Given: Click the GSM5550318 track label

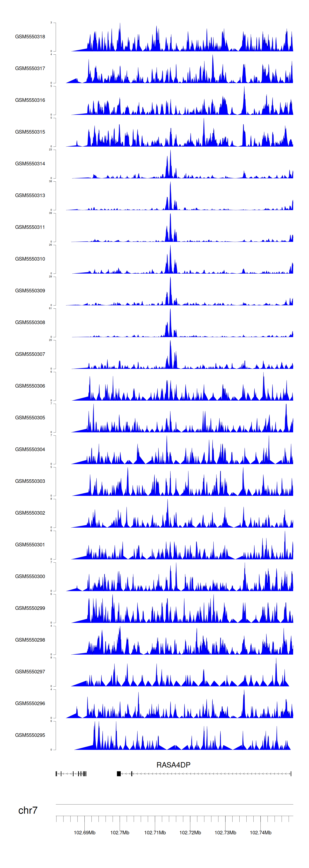Looking at the screenshot, I should tap(30, 37).
